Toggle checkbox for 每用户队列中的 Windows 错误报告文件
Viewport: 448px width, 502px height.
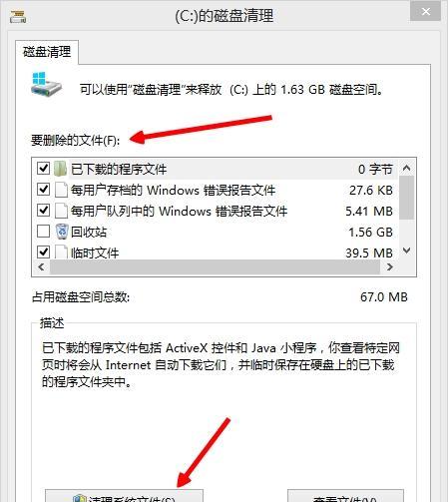pyautogui.click(x=43, y=211)
